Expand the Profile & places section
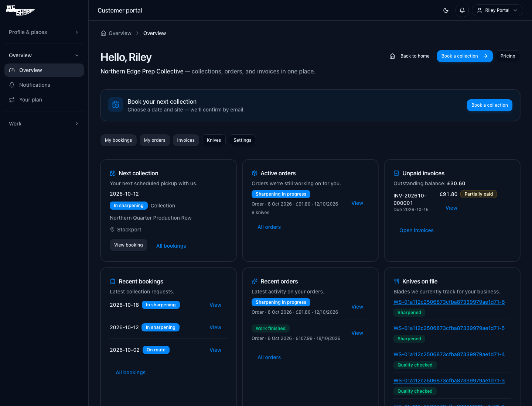Screen dimensions: 532x406 44,32
